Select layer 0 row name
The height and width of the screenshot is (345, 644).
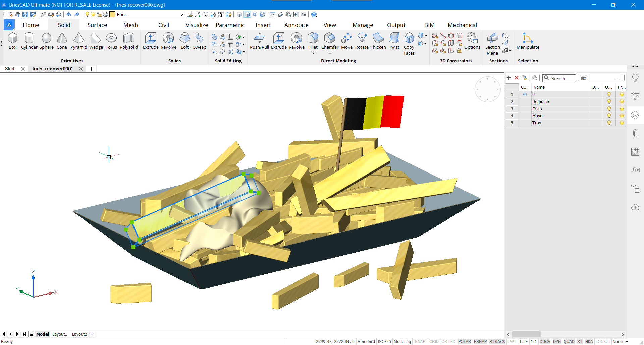(x=533, y=94)
